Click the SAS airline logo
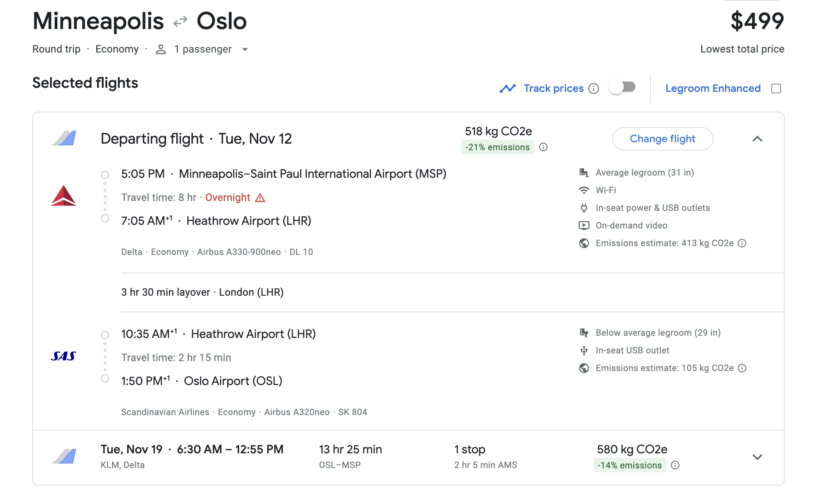Viewport: 814px width, 504px height. tap(63, 356)
